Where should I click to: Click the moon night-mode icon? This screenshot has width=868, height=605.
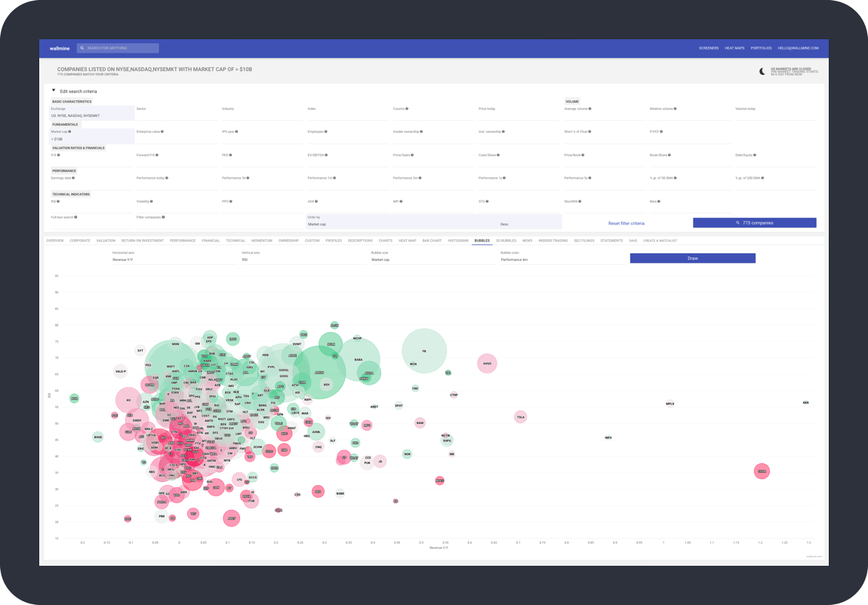coord(762,72)
